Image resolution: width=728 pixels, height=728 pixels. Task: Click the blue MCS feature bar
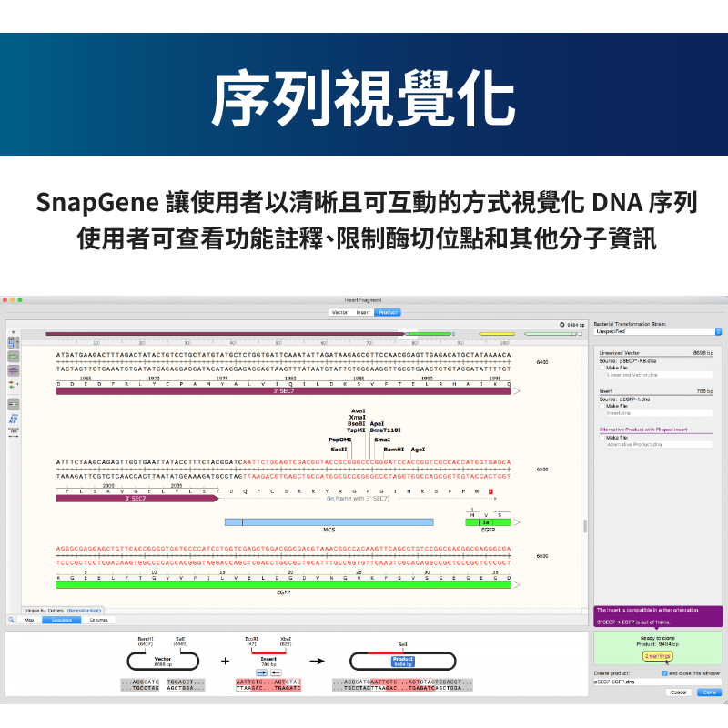point(329,522)
